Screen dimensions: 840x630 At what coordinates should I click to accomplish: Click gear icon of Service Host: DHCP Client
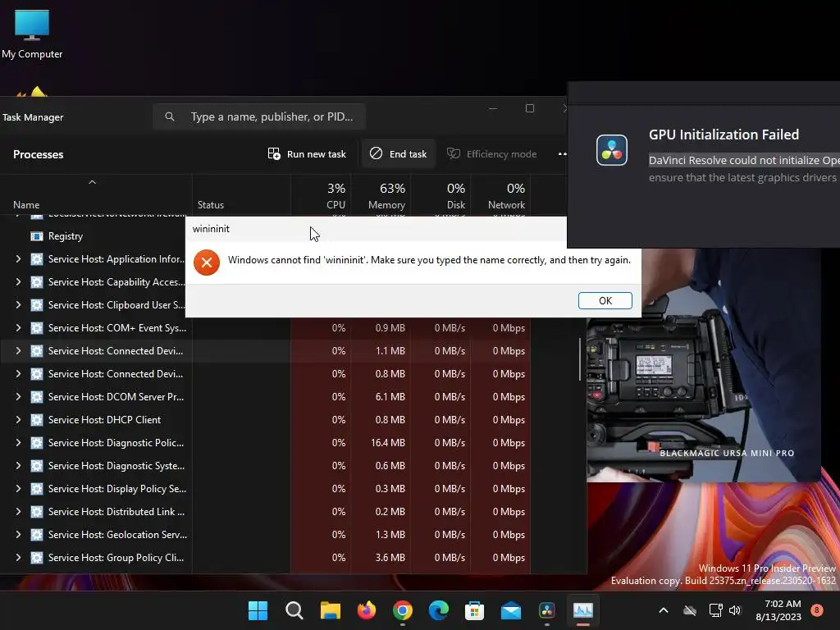(x=36, y=420)
